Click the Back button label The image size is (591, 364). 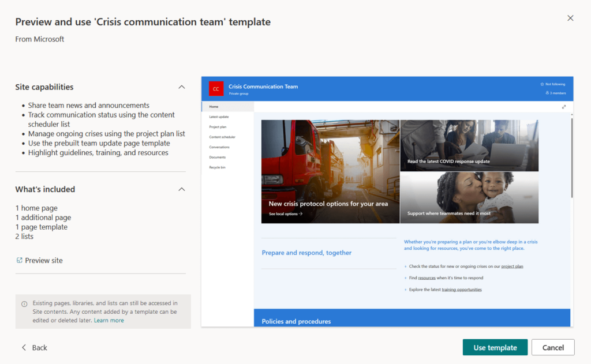tap(40, 347)
